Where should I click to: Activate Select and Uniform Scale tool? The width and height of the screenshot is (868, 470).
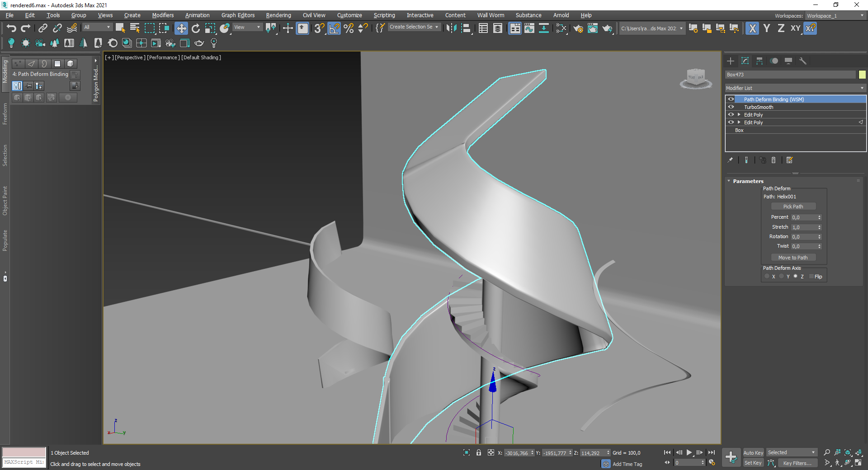pyautogui.click(x=210, y=28)
